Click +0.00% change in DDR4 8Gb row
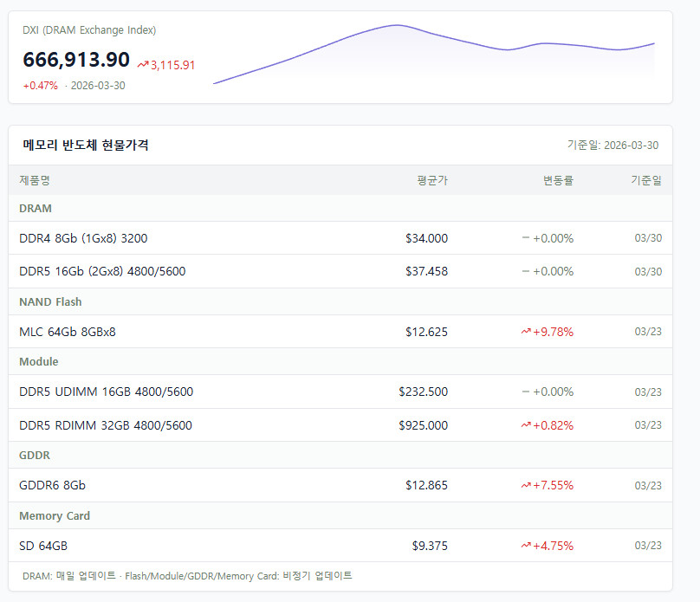 (553, 238)
